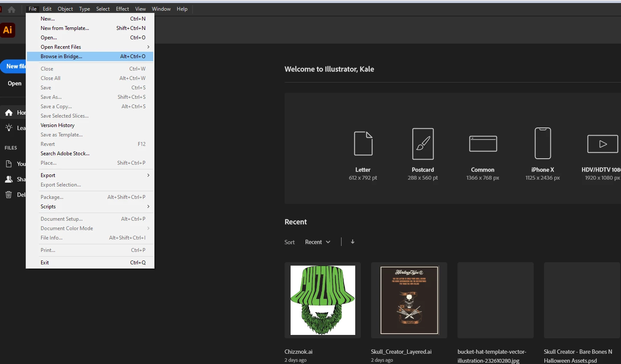Open the Recent sort dropdown
Screen dimensions: 621x364
[x=318, y=242]
